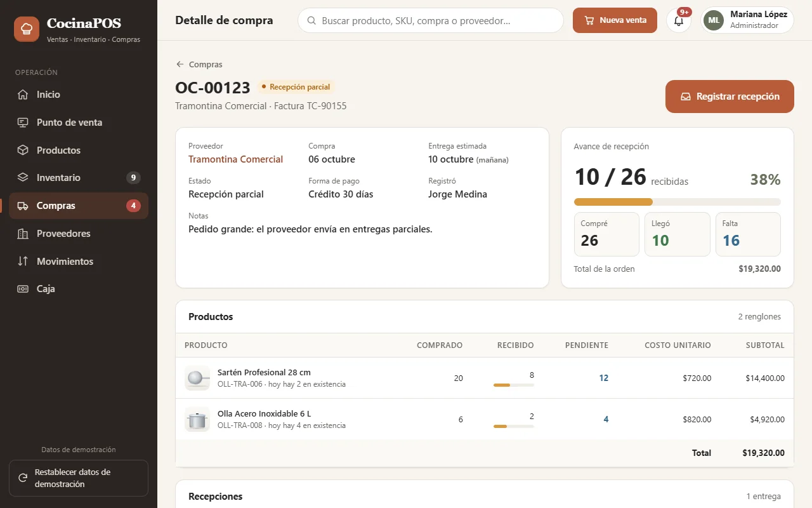
Task: Click subtotal $4,920.00 in the table
Action: (767, 419)
